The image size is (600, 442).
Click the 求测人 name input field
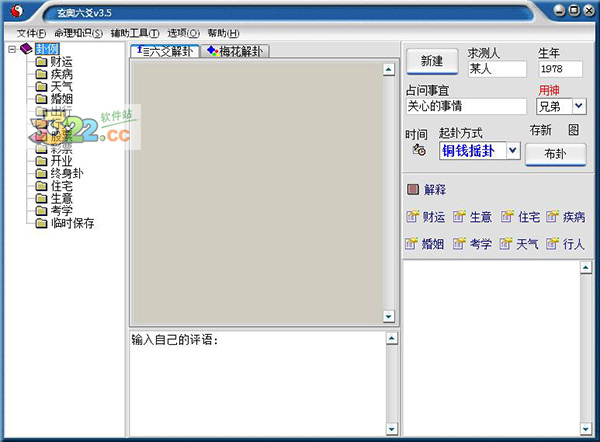497,69
